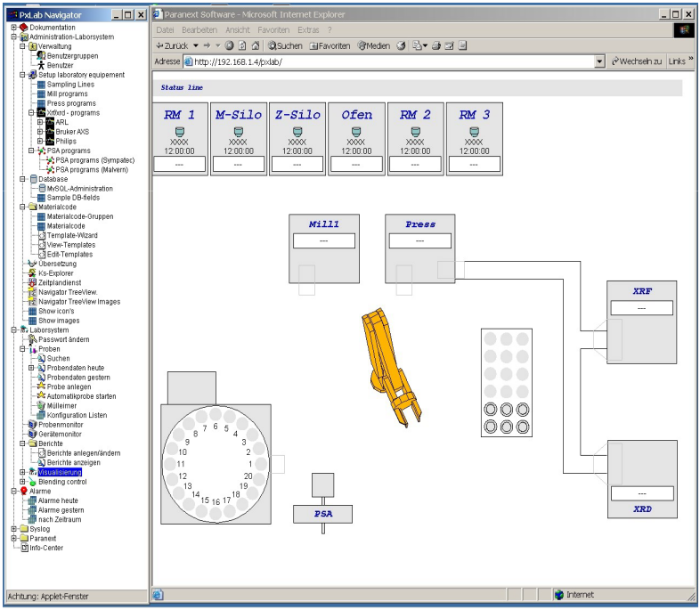The height and width of the screenshot is (610, 700).
Task: Click the MySQL-Administration database icon
Action: 41,188
